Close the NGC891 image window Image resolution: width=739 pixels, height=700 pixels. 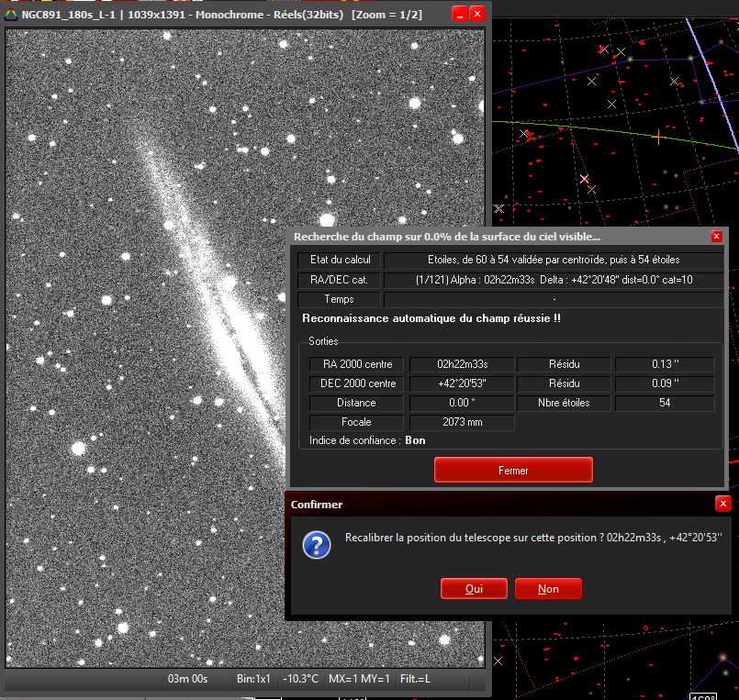click(477, 15)
